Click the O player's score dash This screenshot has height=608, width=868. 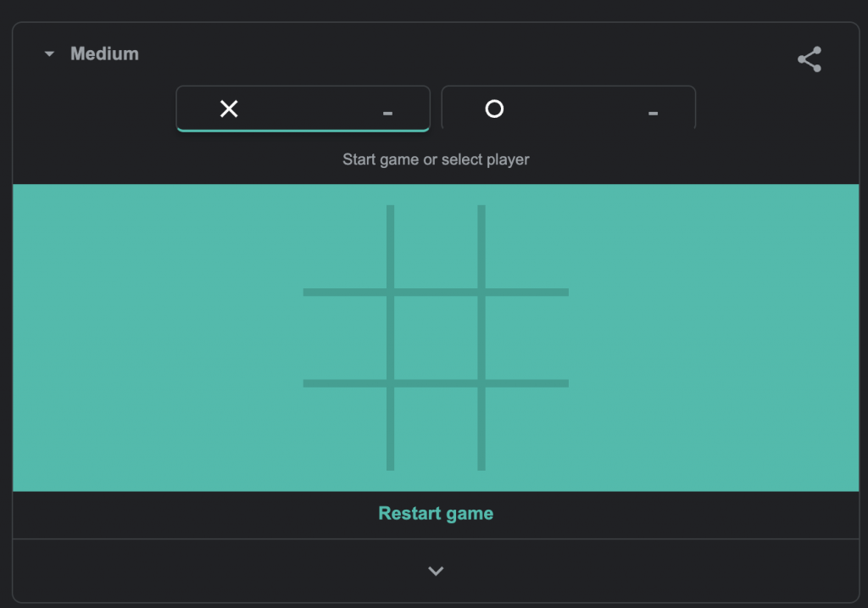(653, 113)
